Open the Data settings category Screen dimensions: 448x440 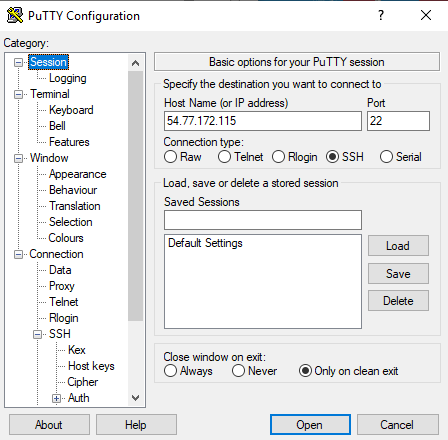(60, 270)
